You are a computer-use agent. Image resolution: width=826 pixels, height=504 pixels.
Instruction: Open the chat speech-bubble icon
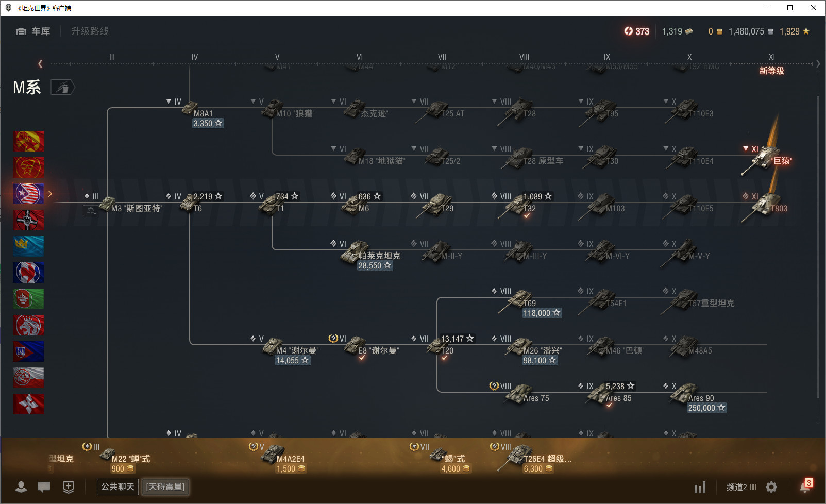[x=44, y=487]
